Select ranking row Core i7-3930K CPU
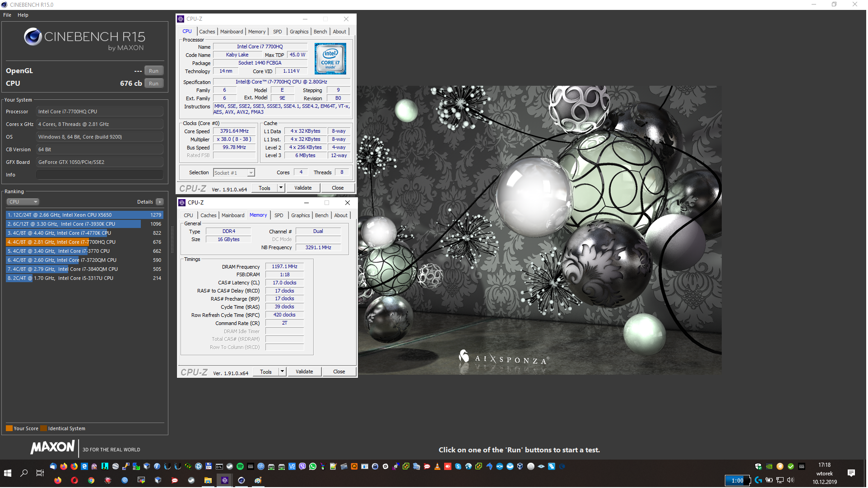868x488 pixels. (x=84, y=224)
